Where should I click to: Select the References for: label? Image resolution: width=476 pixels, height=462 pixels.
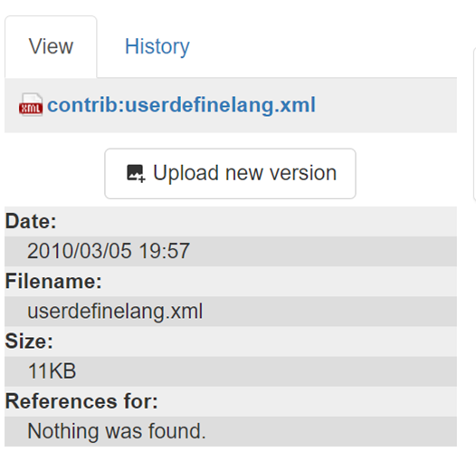tap(81, 401)
